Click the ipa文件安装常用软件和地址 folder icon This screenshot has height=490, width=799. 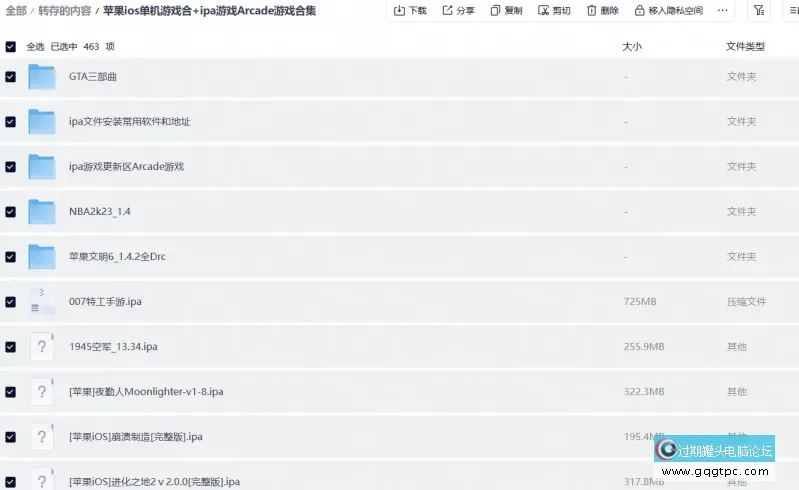42,121
